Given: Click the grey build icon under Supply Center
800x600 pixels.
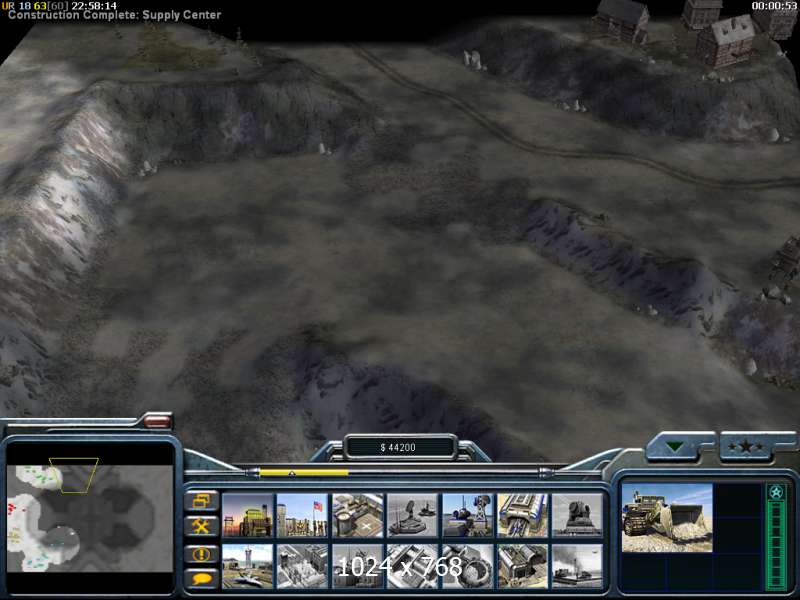Looking at the screenshot, I should coord(358,566).
